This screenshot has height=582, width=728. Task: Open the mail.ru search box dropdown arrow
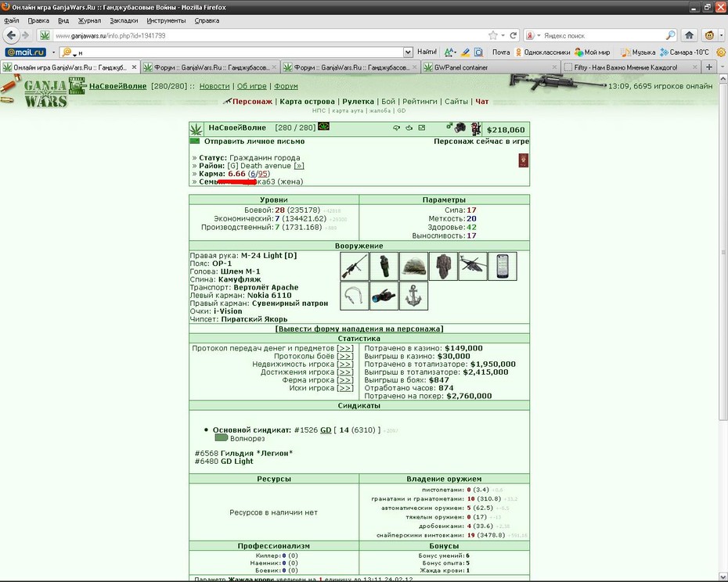click(408, 52)
